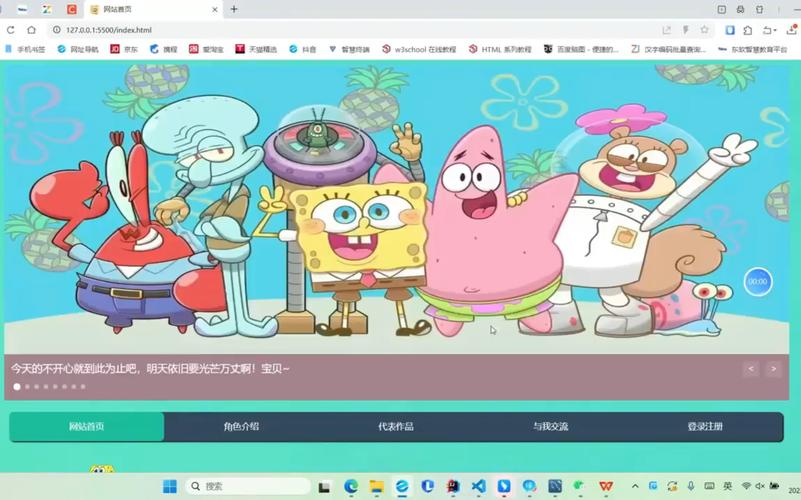This screenshot has height=500, width=801.
Task: Click the blue 00:00 floating timer button
Action: pos(758,281)
